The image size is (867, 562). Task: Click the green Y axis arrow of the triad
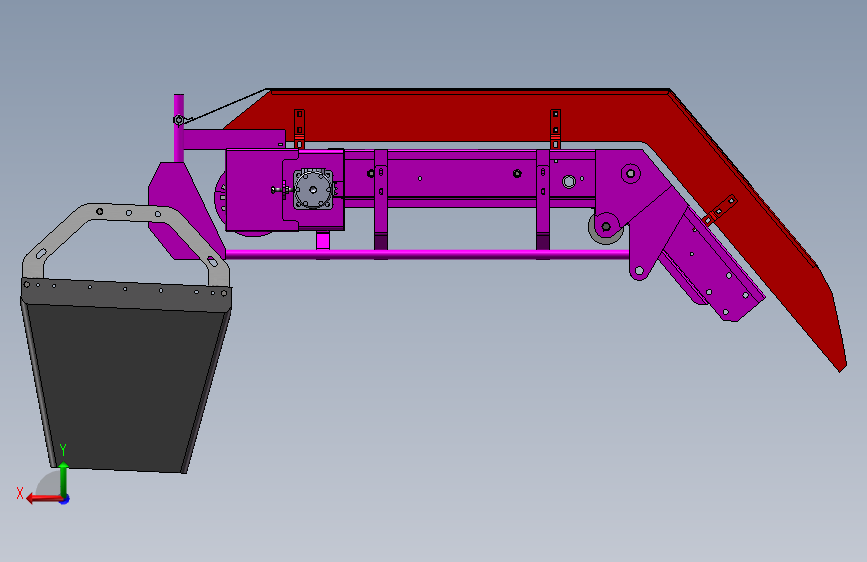pyautogui.click(x=64, y=478)
